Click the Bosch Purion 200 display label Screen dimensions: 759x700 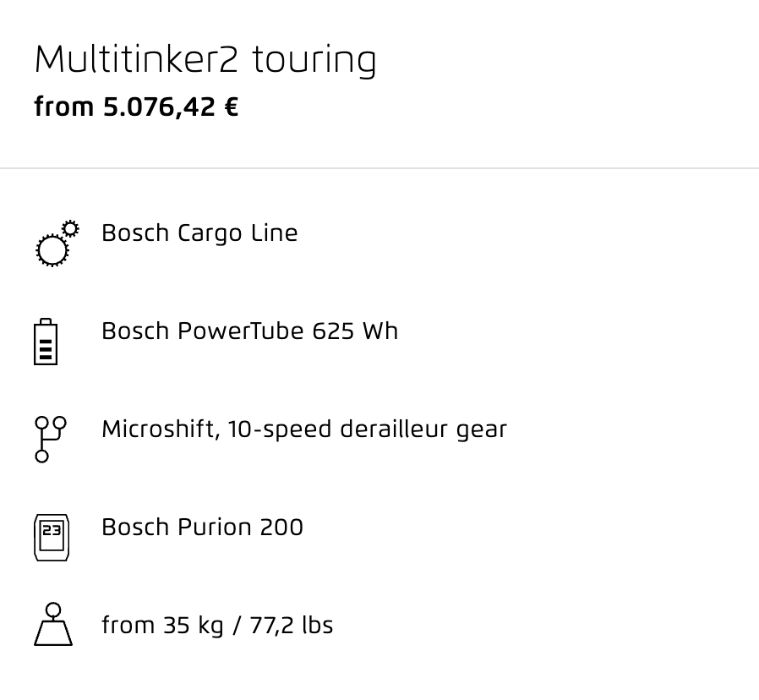pyautogui.click(x=202, y=528)
